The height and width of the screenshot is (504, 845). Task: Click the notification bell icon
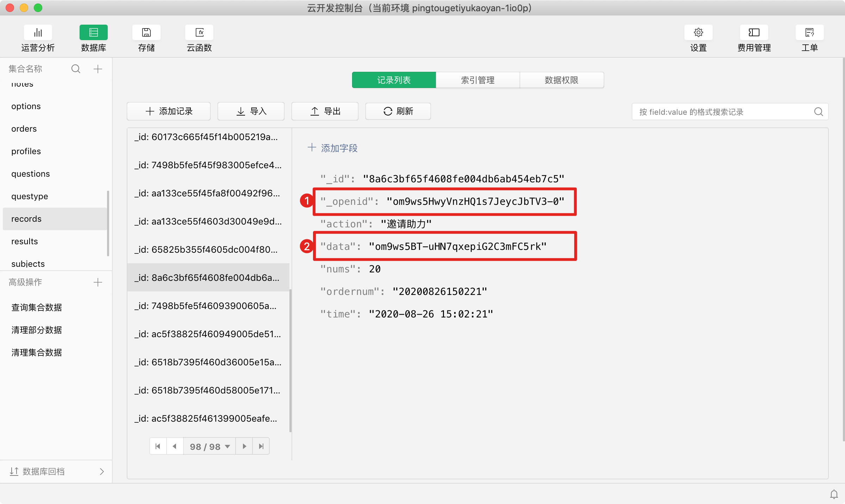pyautogui.click(x=834, y=494)
